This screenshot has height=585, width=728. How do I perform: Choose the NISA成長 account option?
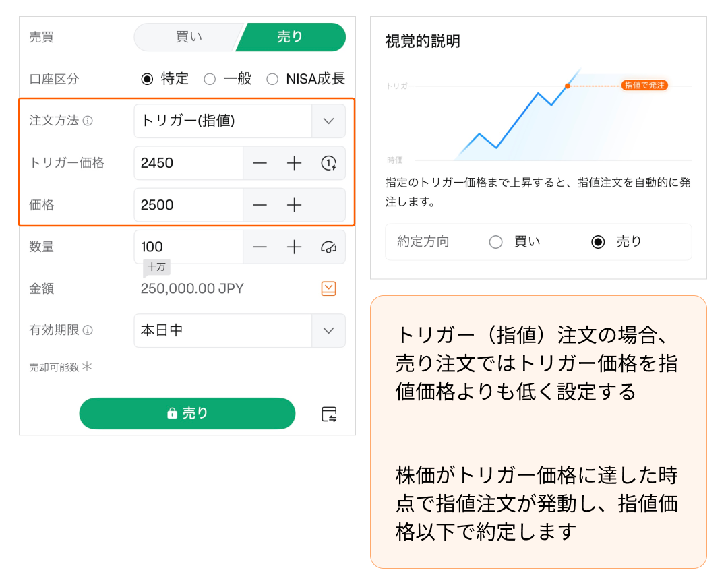tap(272, 79)
